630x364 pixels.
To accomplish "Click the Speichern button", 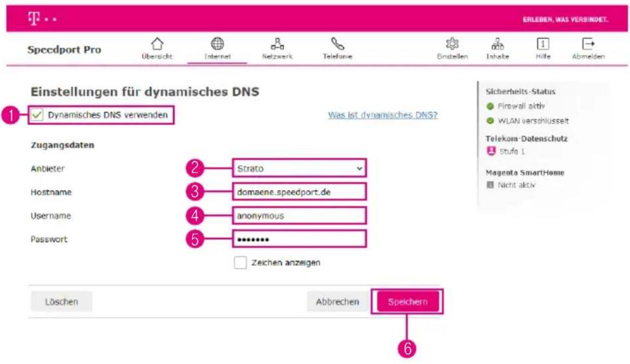I will 407,301.
